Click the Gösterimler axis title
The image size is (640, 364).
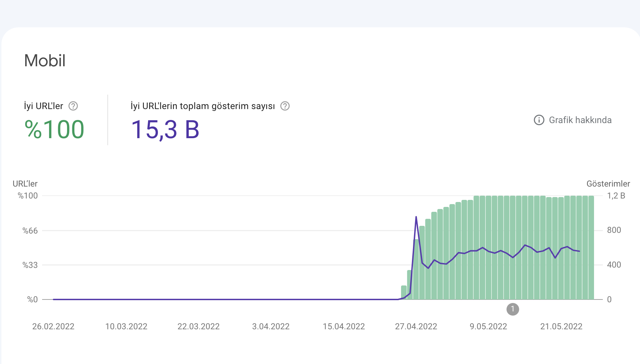608,184
